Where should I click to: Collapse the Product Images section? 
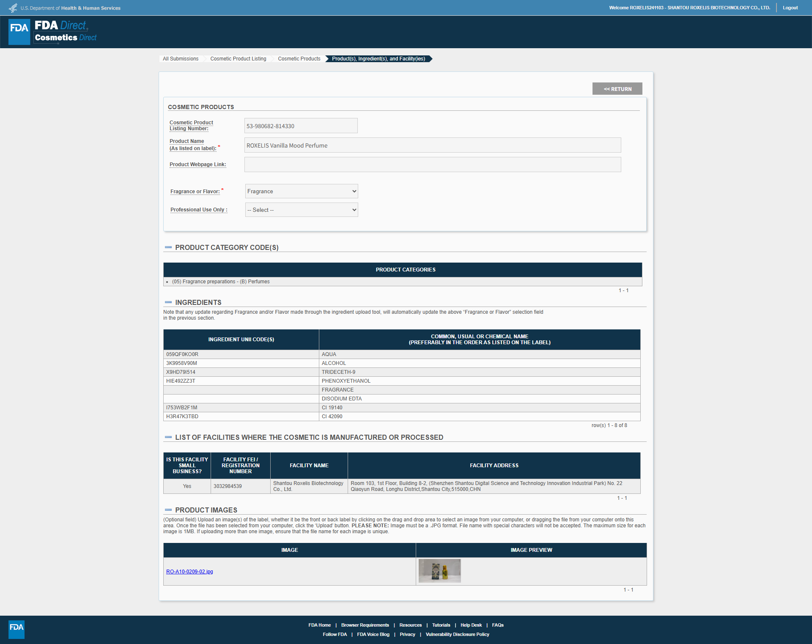click(x=168, y=510)
